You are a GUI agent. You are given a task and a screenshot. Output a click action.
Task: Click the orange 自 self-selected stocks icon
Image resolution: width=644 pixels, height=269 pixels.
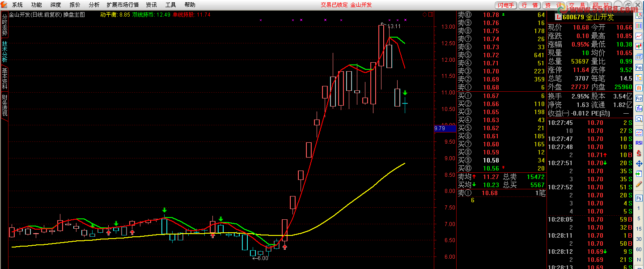(x=639, y=88)
